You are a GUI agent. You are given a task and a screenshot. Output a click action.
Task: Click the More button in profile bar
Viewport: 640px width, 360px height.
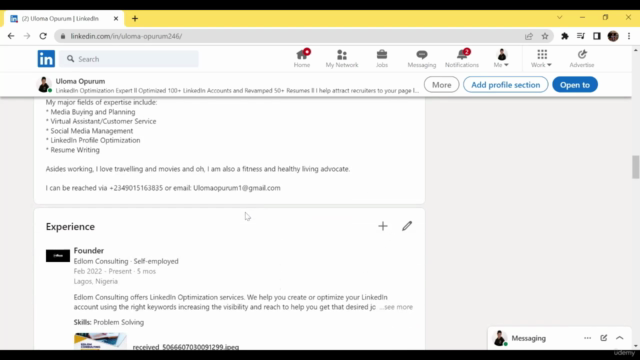coord(441,84)
